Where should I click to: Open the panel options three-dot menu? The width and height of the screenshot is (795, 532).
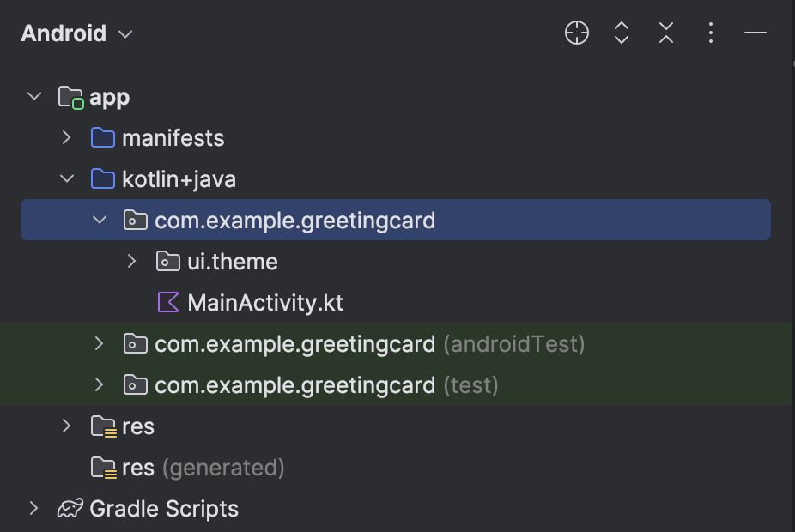click(711, 33)
